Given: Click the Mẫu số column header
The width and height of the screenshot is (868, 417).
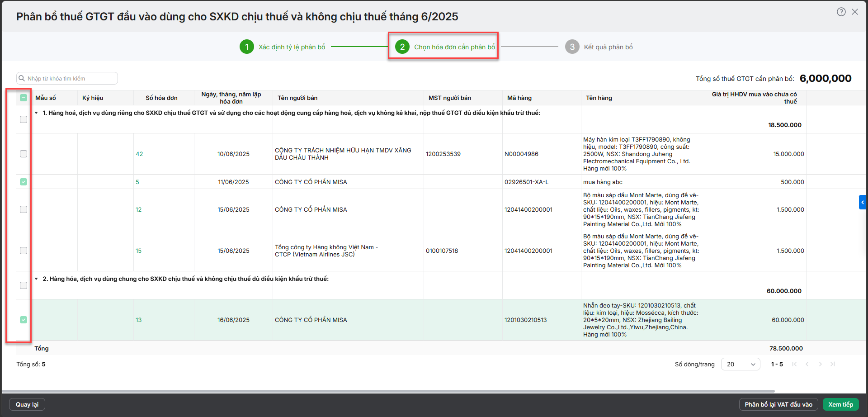Looking at the screenshot, I should coord(46,98).
